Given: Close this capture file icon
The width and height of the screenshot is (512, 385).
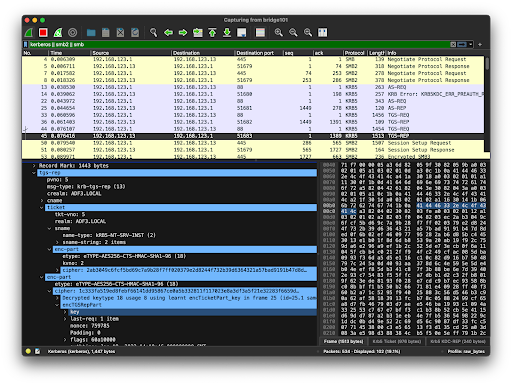Looking at the screenshot, I should pyautogui.click(x=120, y=32).
